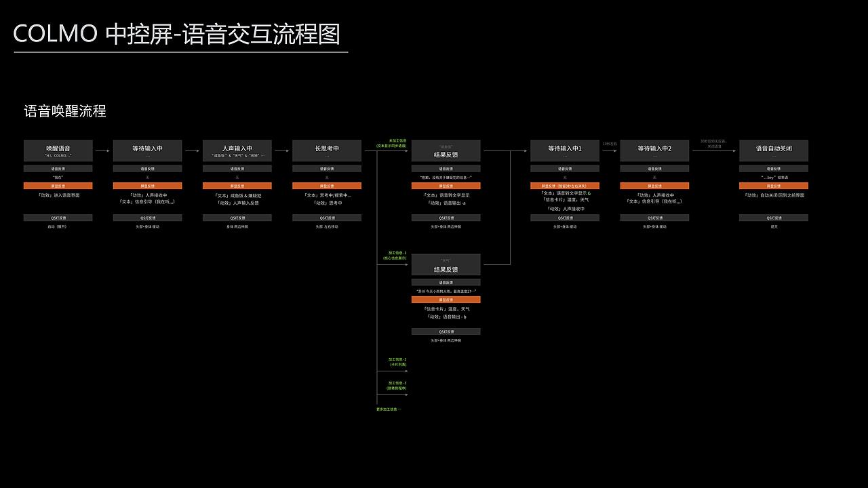Click the 10秒左右 transition label

point(610,144)
